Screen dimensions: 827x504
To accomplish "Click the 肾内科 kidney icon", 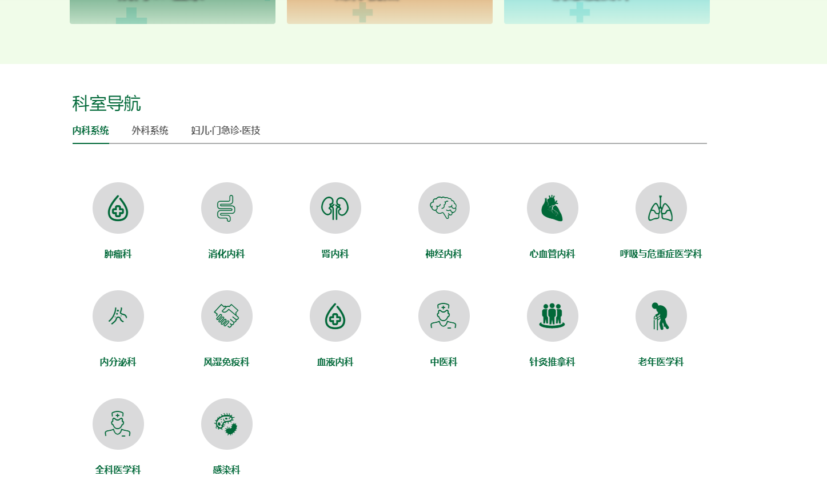I will [335, 208].
